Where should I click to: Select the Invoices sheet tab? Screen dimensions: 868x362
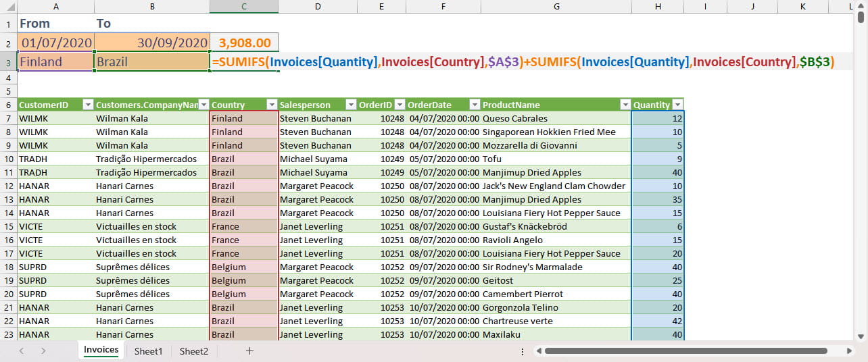tap(101, 350)
